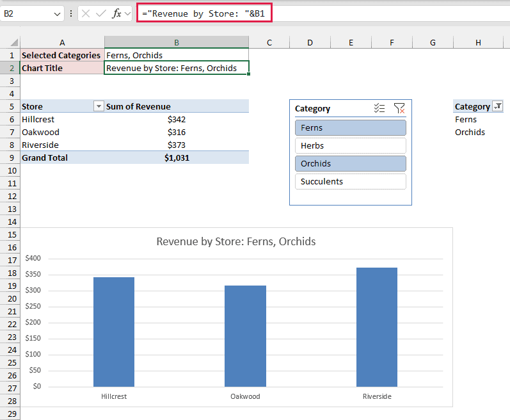Click the $342 revenue value

click(177, 119)
